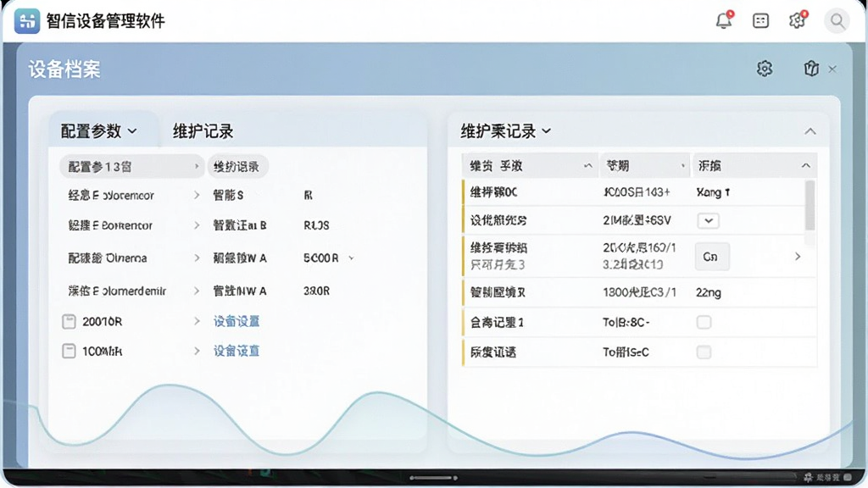
Task: Click the Cn button in maintenance table
Action: pyautogui.click(x=711, y=257)
